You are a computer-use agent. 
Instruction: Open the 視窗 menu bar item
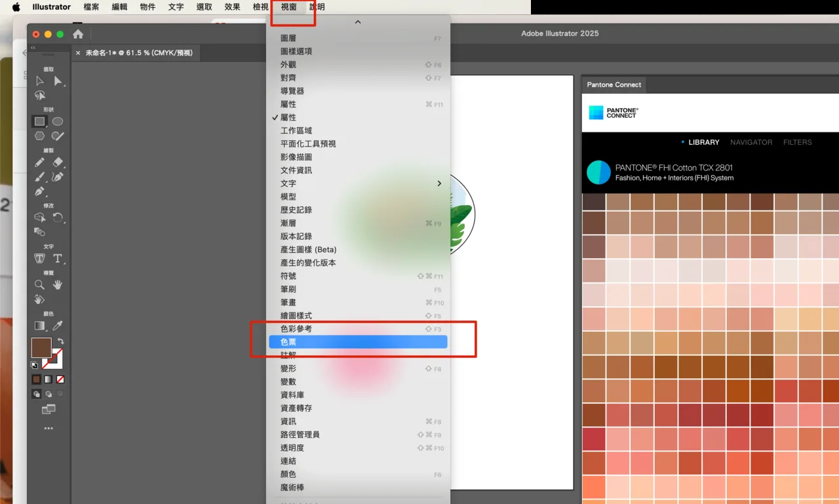point(288,7)
